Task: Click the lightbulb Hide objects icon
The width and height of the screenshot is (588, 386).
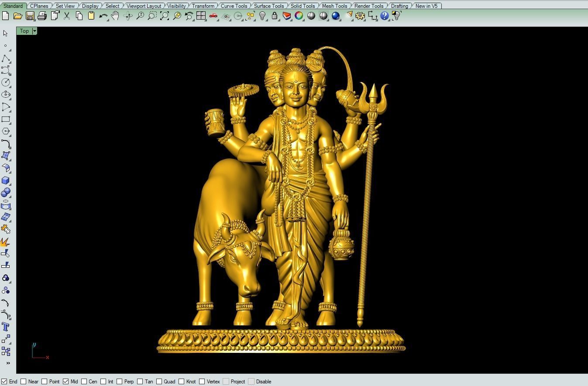Action: click(x=262, y=16)
